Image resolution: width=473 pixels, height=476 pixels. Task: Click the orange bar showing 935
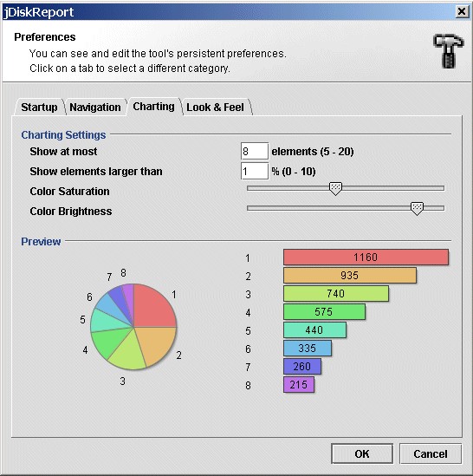tap(350, 276)
